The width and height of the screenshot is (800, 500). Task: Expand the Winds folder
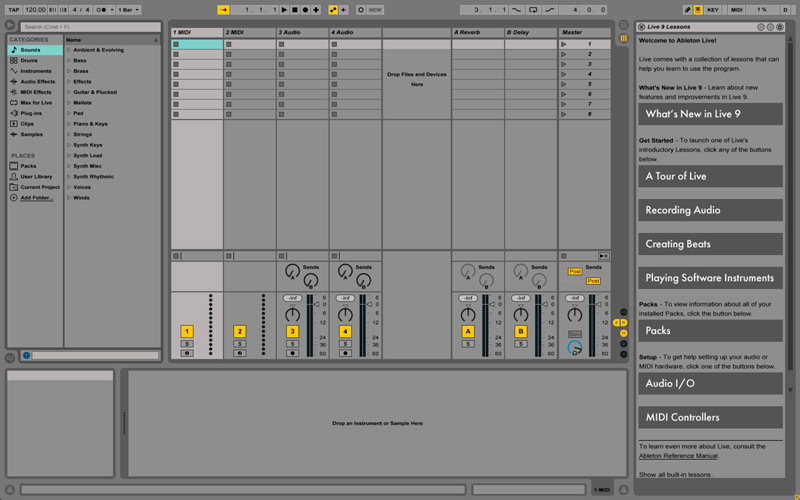coord(69,198)
